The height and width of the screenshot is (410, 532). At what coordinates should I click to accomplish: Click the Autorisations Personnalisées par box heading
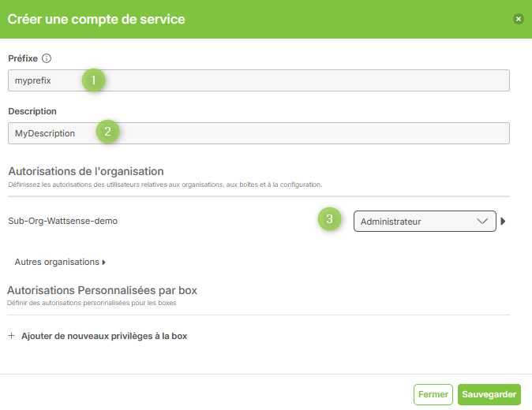(102, 290)
